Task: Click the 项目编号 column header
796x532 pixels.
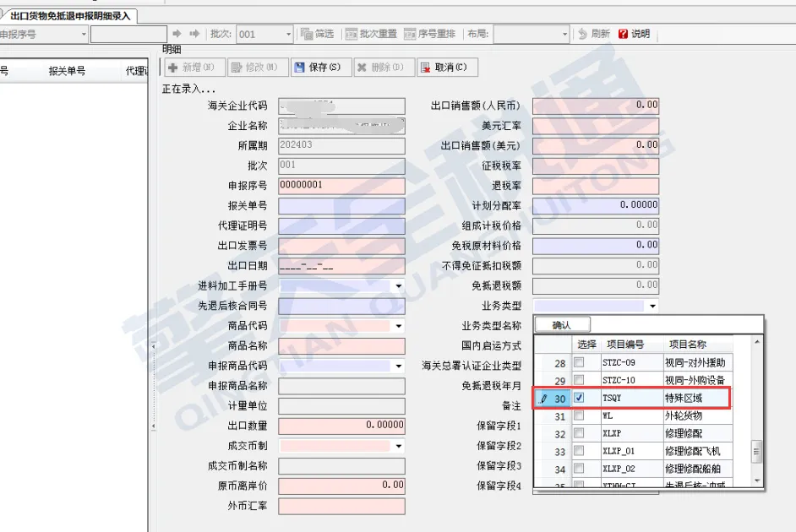Action: 624,345
